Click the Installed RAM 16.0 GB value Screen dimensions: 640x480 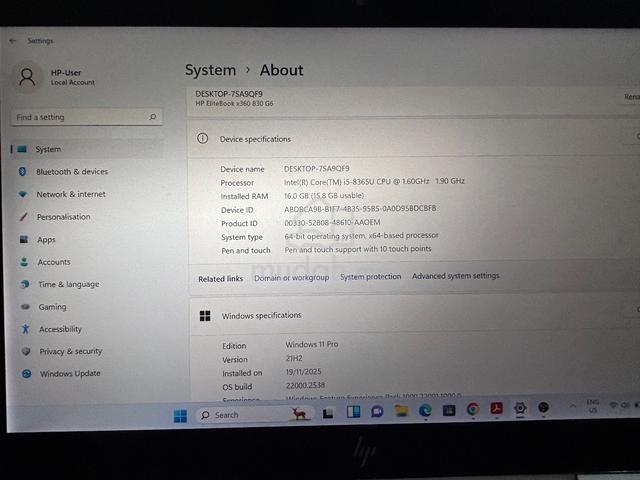pos(324,196)
